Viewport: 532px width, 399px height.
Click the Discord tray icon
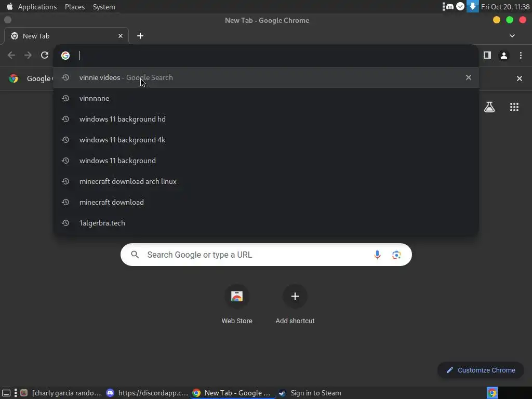coord(450,6)
